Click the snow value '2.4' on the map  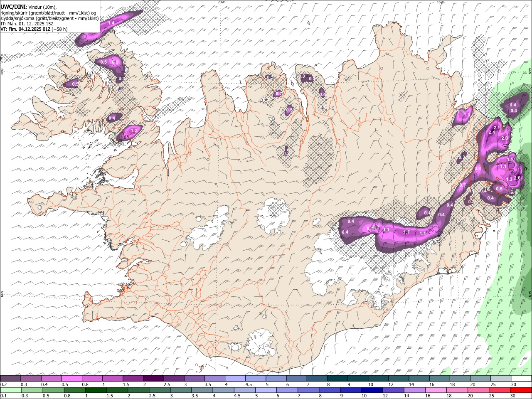[x=492, y=132]
